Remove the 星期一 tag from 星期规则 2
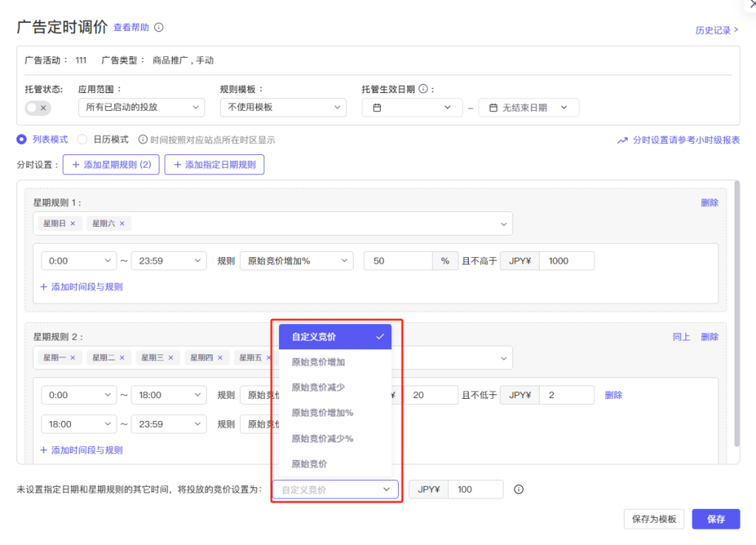The height and width of the screenshot is (545, 756). 73,357
